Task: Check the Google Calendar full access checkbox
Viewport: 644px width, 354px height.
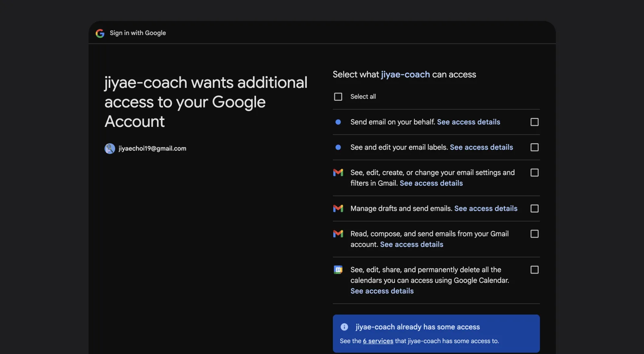Action: coord(535,270)
